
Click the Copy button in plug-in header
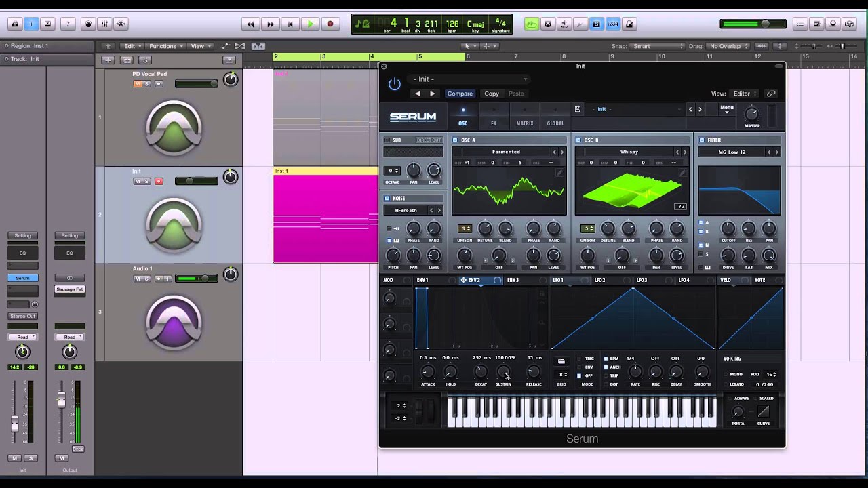[x=492, y=94]
